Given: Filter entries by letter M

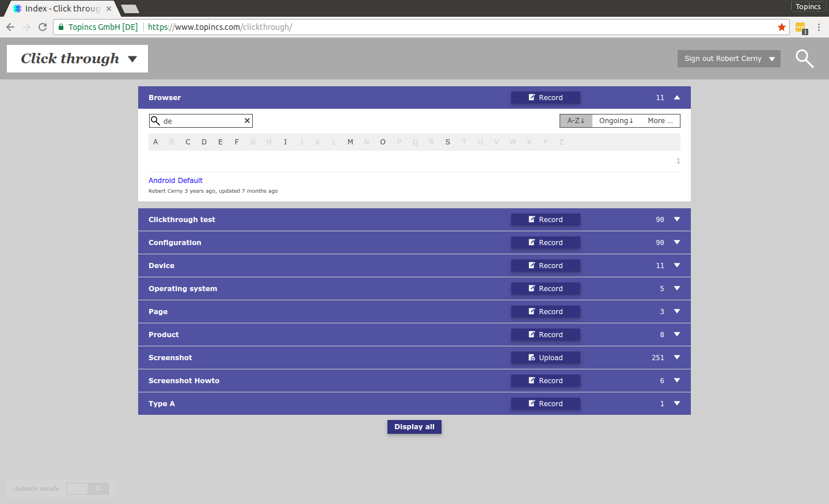Looking at the screenshot, I should click(350, 142).
